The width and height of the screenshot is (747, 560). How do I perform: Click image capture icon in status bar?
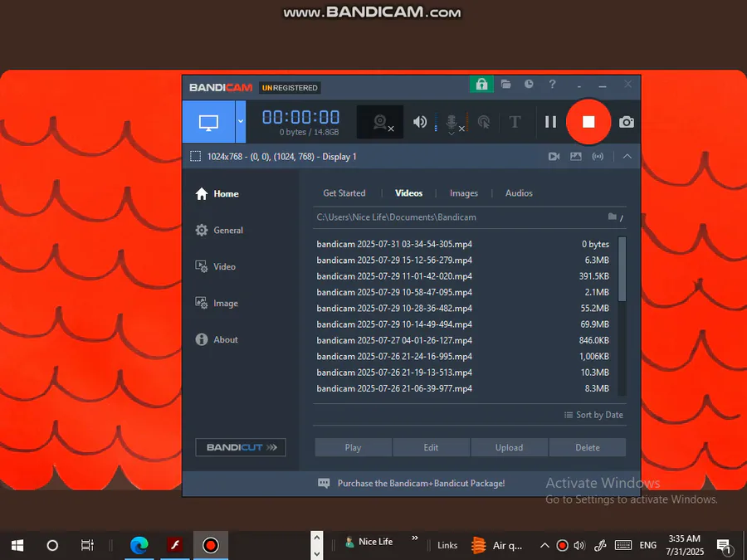575,156
